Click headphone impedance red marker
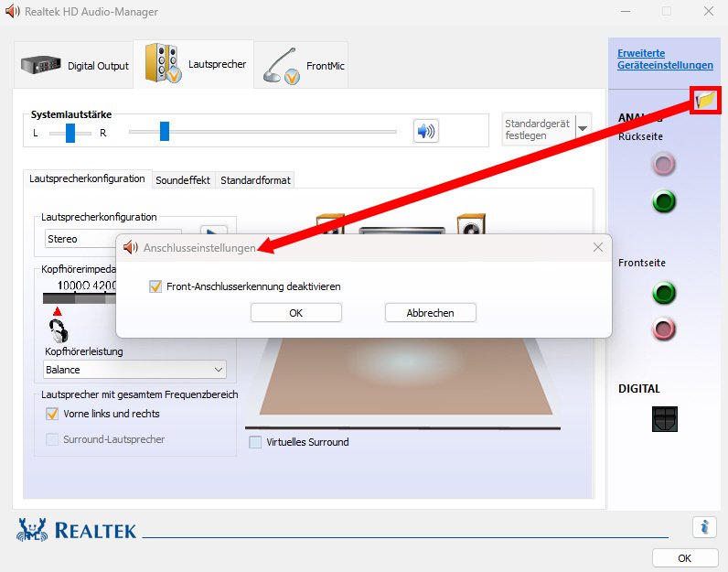 click(x=57, y=311)
